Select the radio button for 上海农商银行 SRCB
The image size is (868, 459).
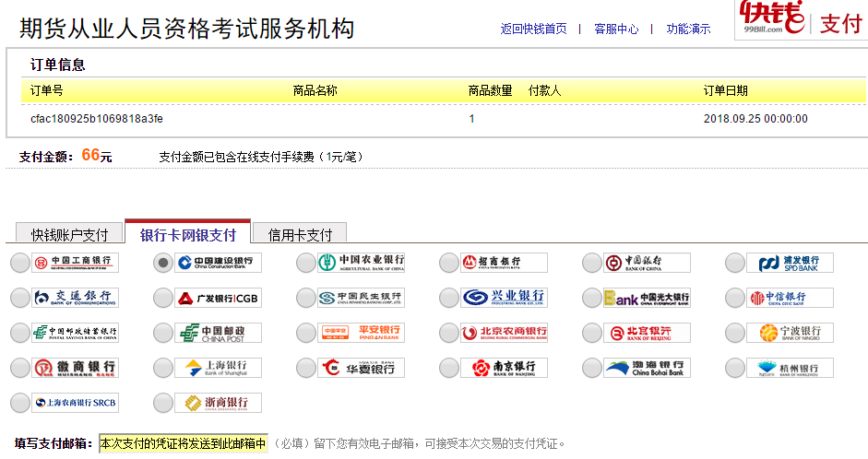tap(20, 403)
